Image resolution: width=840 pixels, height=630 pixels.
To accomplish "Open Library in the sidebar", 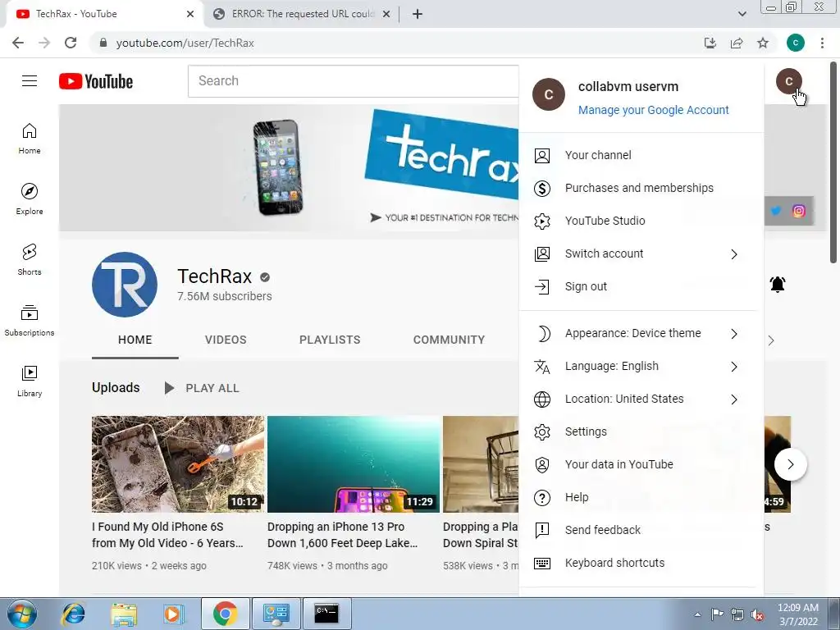I will (x=30, y=381).
